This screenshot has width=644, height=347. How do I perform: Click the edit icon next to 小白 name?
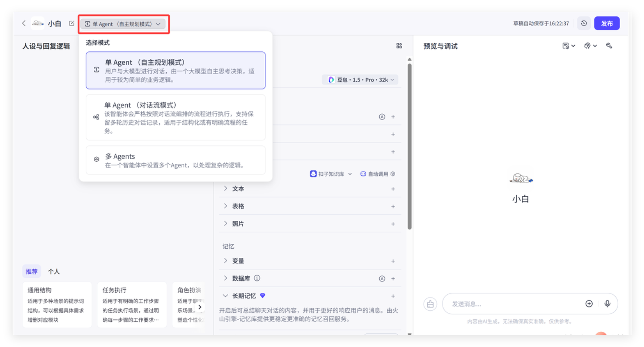[x=72, y=23]
